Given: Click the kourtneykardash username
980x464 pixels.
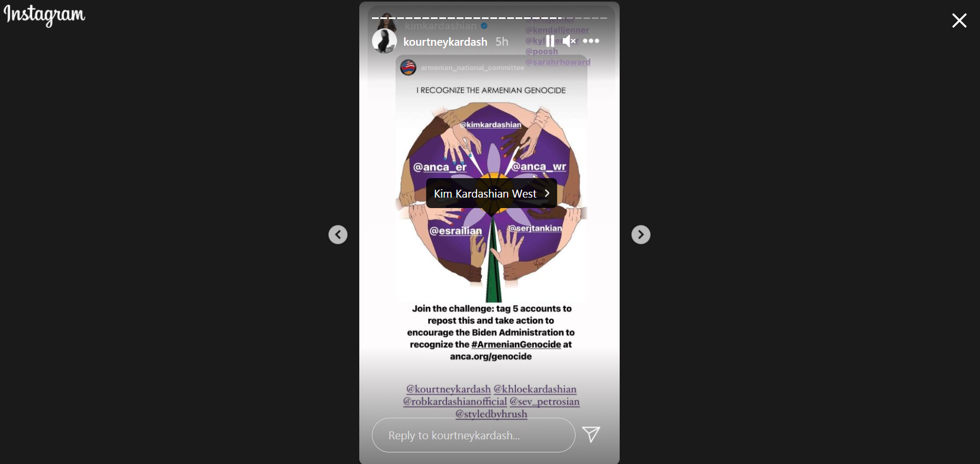Looking at the screenshot, I should 445,42.
